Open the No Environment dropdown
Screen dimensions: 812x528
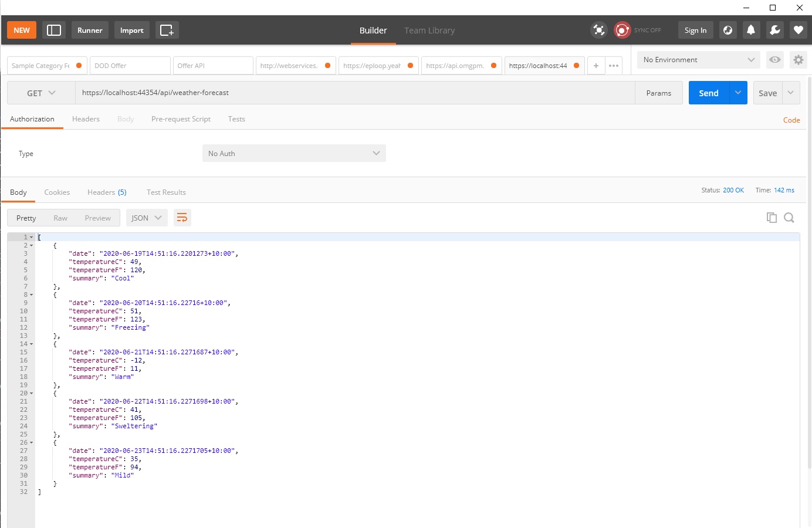[x=699, y=60]
